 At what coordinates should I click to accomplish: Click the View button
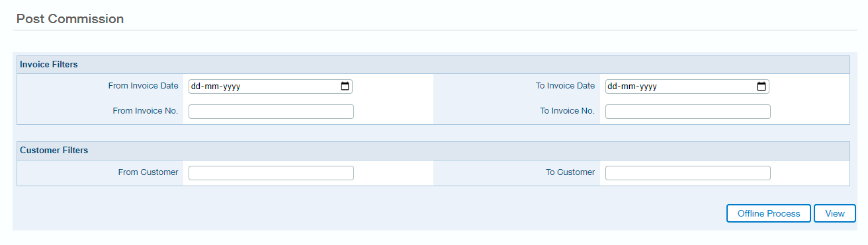835,213
